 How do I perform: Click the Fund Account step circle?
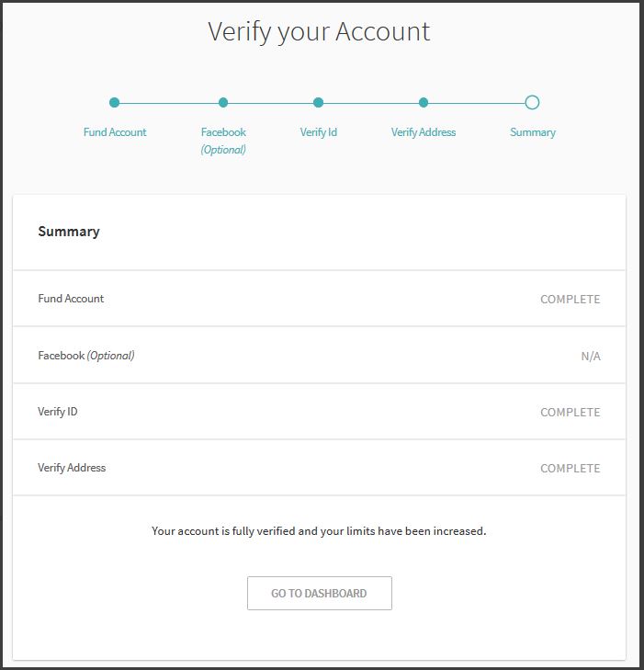point(114,103)
